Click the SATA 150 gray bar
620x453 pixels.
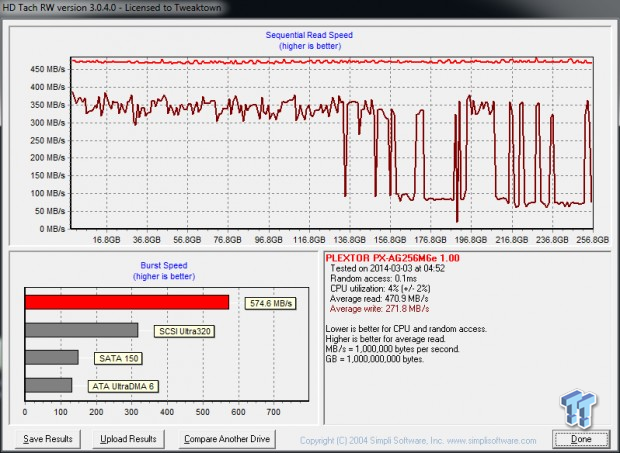(52, 357)
